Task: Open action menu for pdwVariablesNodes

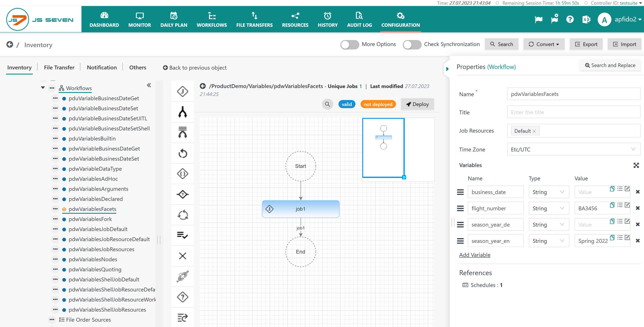Action: 55,259
